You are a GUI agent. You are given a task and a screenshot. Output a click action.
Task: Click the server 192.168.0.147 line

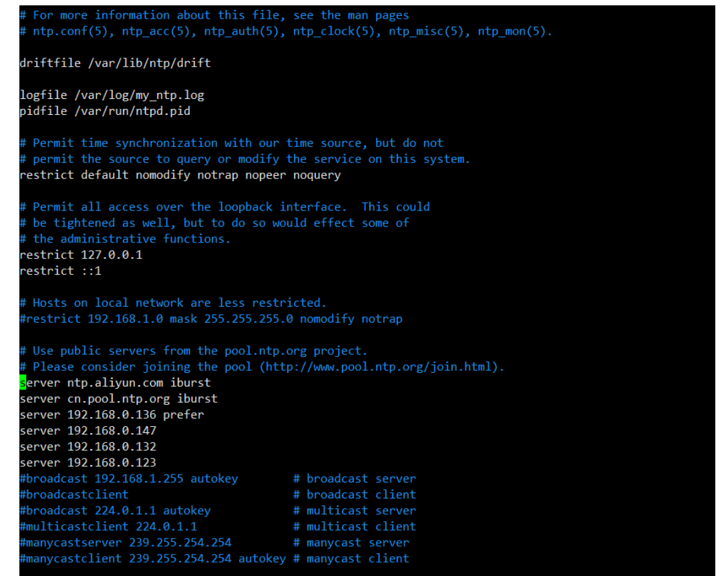pos(87,431)
